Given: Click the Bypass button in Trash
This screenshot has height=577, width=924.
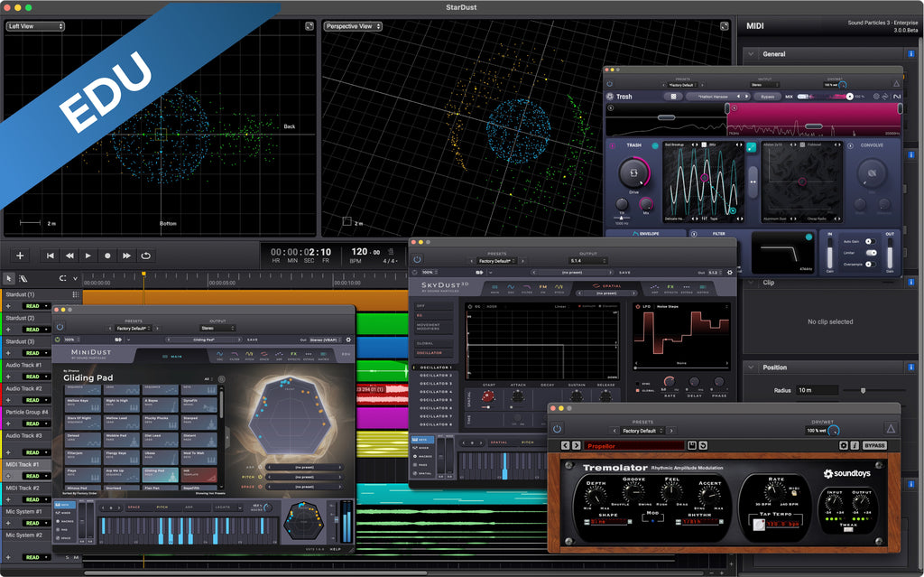Looking at the screenshot, I should point(767,97).
